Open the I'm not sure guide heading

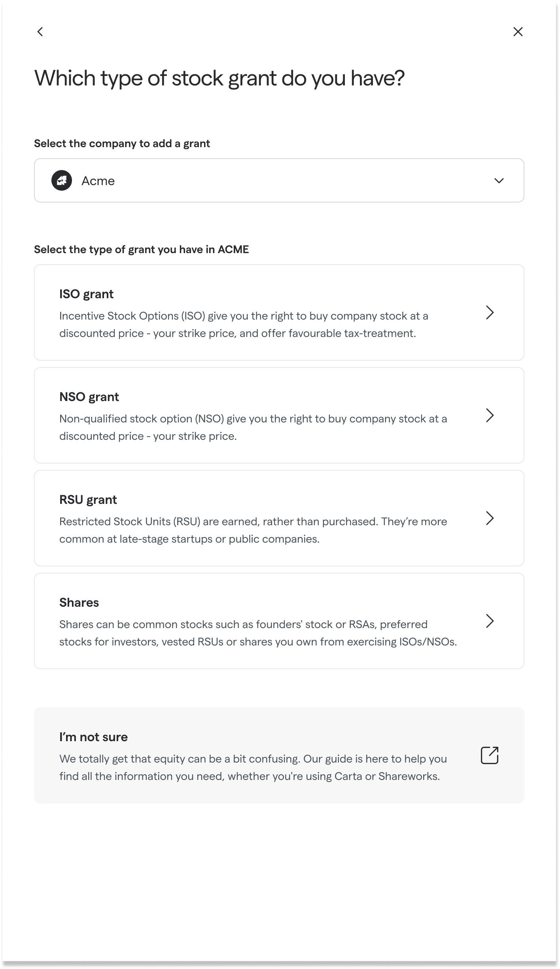coord(93,737)
